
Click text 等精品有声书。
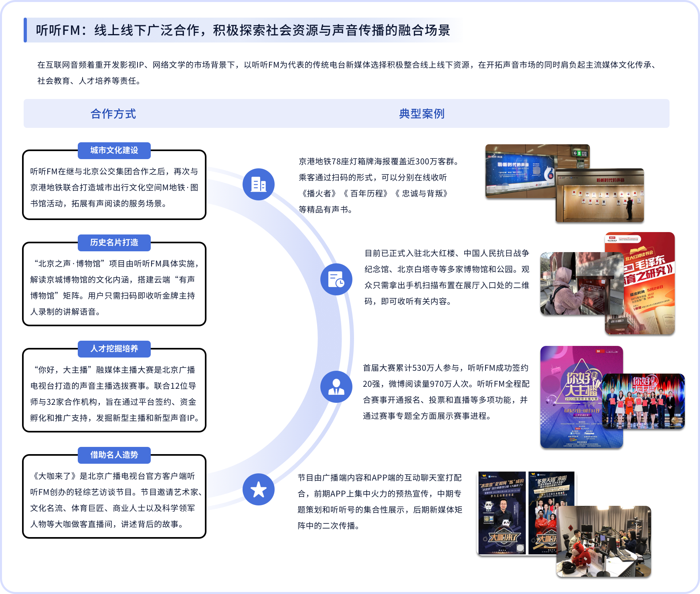pyautogui.click(x=326, y=210)
